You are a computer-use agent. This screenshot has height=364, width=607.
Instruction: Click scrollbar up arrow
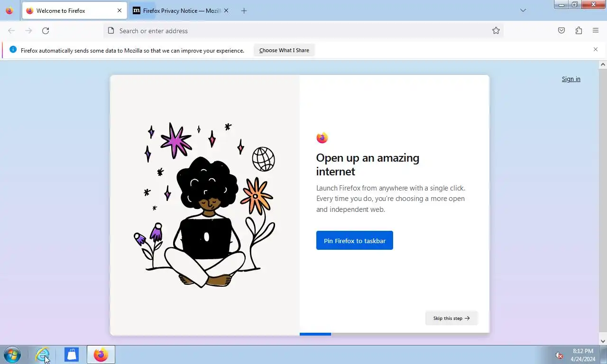(603, 64)
